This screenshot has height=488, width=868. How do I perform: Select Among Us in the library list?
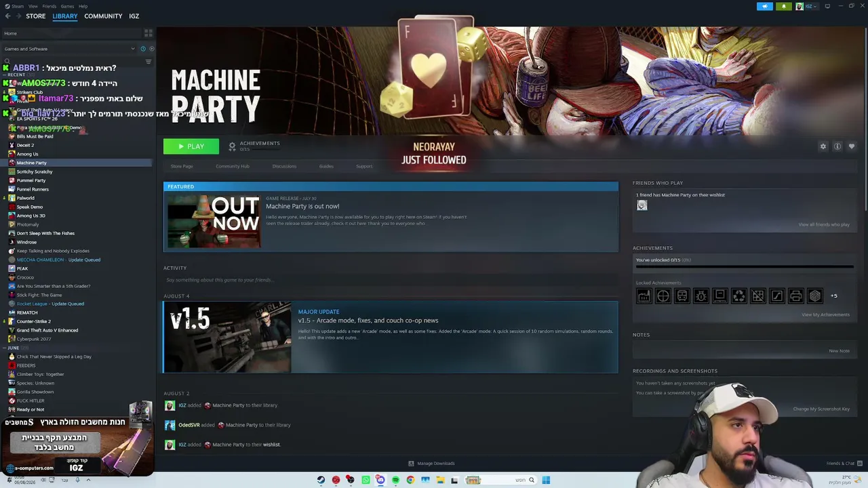[27, 154]
